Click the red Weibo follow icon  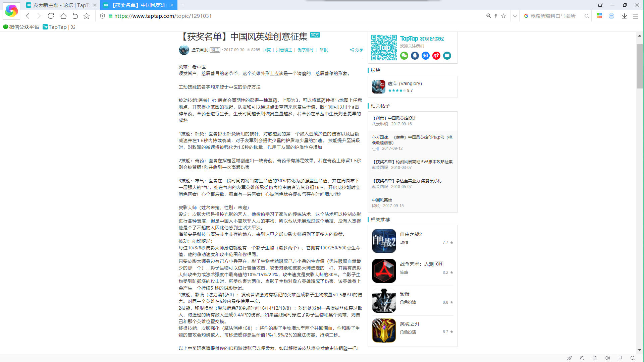[x=436, y=56]
